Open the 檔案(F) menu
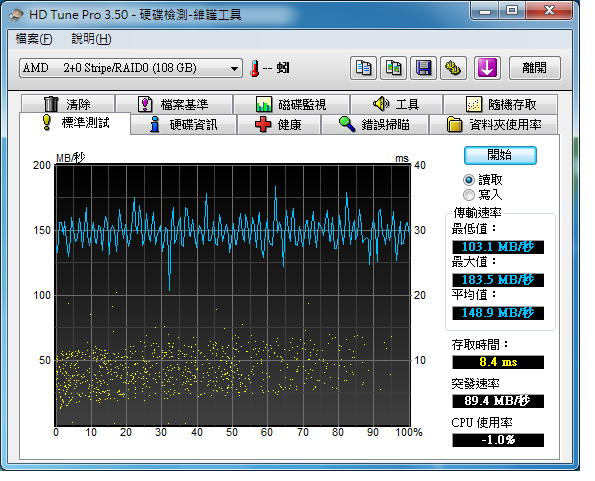 point(34,39)
